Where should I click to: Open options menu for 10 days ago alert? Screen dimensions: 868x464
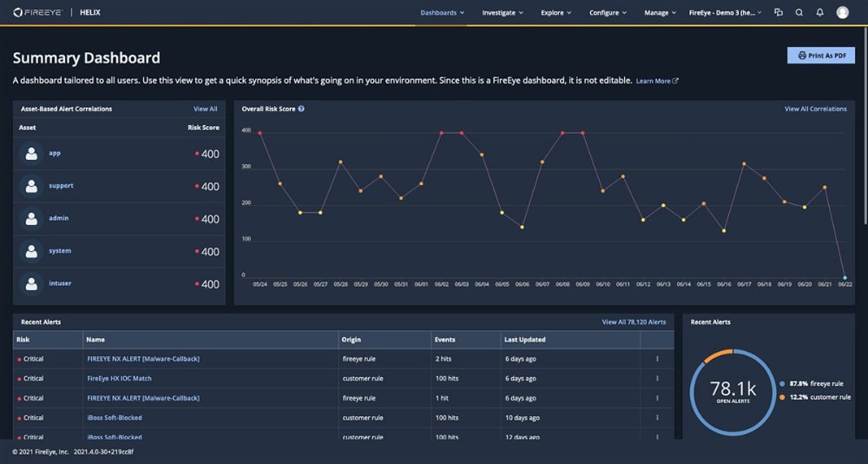(x=657, y=417)
